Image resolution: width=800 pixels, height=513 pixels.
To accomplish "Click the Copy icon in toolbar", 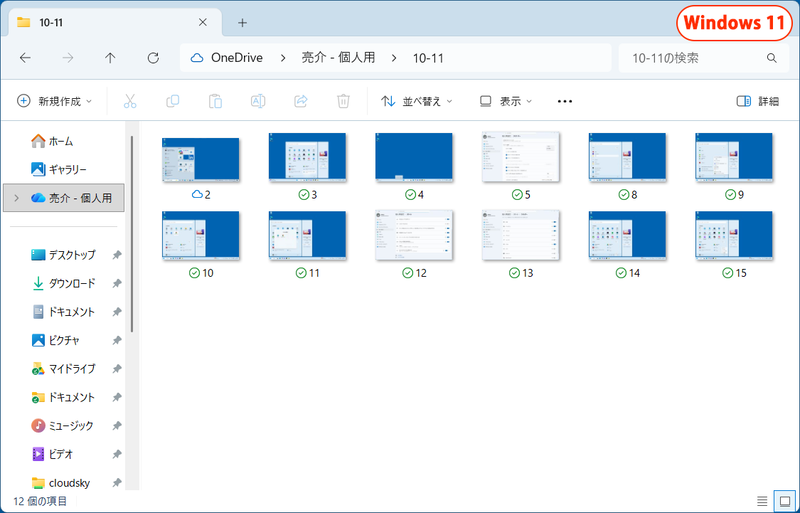I will (173, 101).
